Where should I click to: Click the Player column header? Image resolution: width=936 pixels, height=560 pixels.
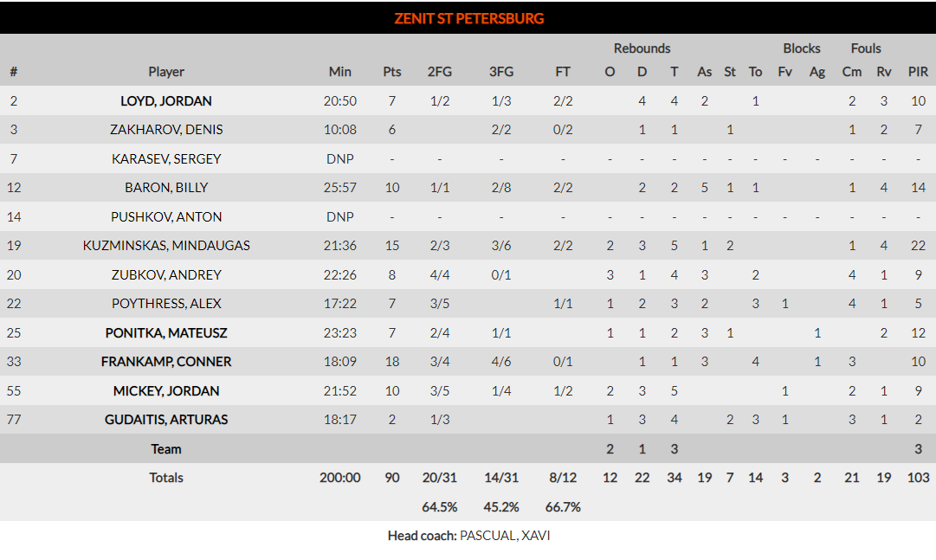(x=166, y=72)
